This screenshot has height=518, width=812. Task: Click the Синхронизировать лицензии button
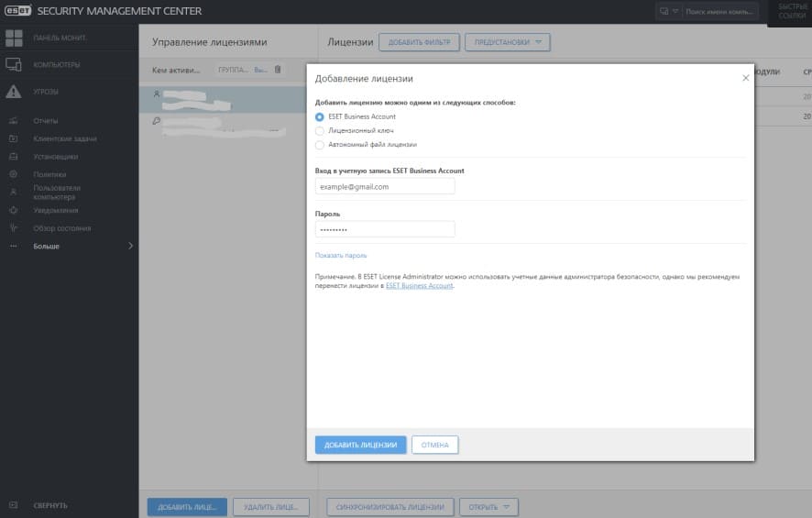point(390,507)
